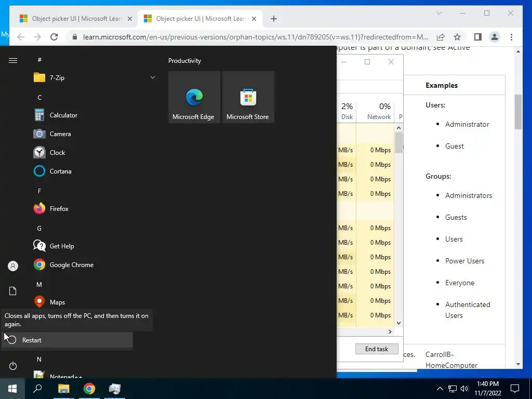Image resolution: width=532 pixels, height=399 pixels.
Task: Click Chrome's forward arrow
Action: [37, 37]
